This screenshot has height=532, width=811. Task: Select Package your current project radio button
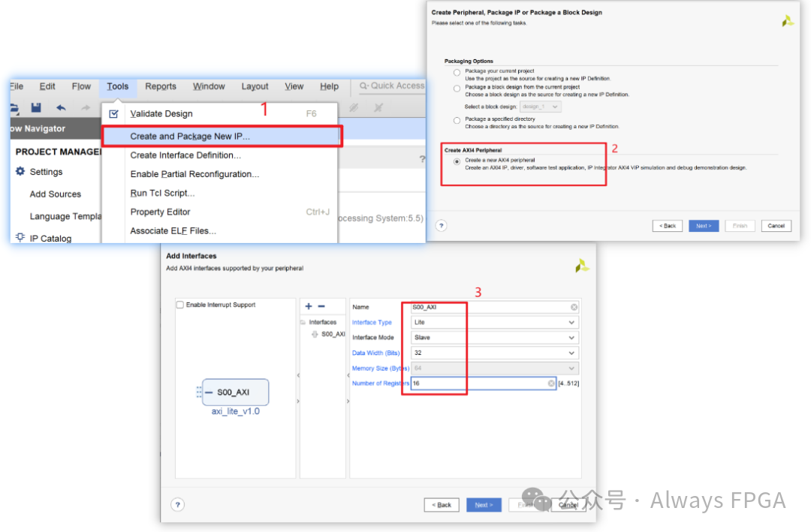[457, 72]
